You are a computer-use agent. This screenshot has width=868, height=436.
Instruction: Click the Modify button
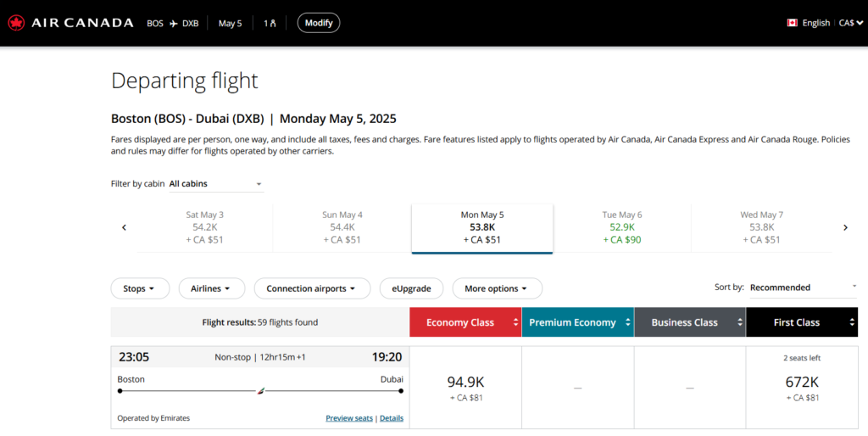click(319, 23)
